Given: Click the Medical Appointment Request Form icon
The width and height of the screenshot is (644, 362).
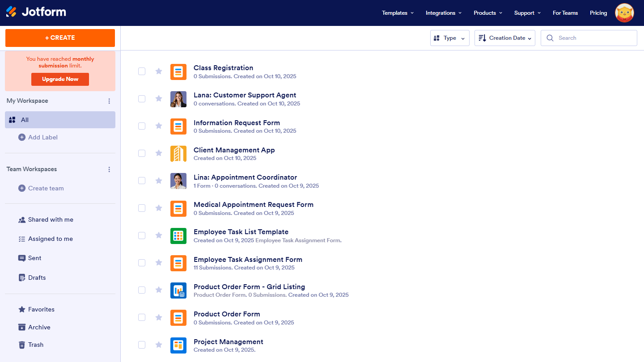Looking at the screenshot, I should (178, 208).
